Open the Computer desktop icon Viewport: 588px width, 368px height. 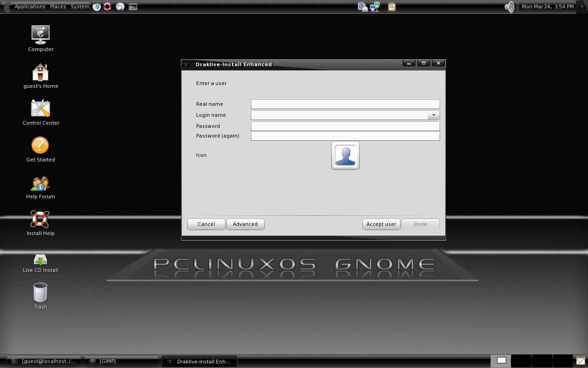click(40, 35)
